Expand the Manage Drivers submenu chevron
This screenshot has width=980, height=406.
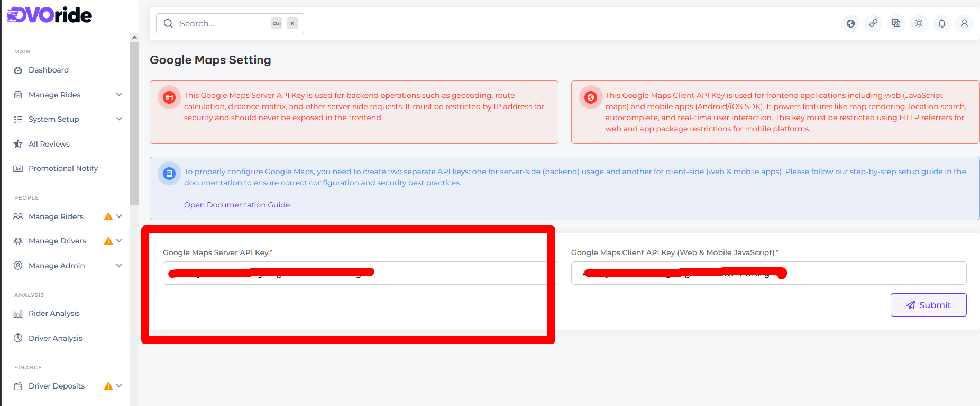tap(119, 240)
